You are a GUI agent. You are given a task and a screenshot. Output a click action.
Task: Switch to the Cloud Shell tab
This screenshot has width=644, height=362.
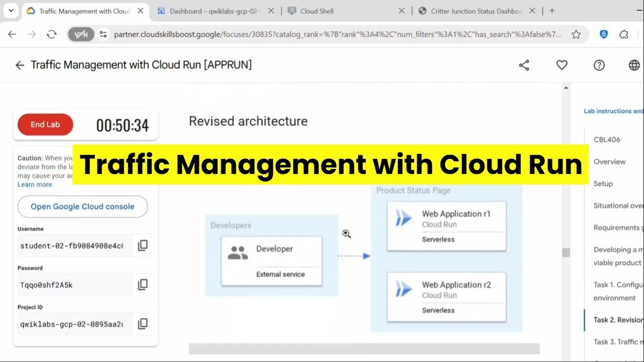[317, 11]
